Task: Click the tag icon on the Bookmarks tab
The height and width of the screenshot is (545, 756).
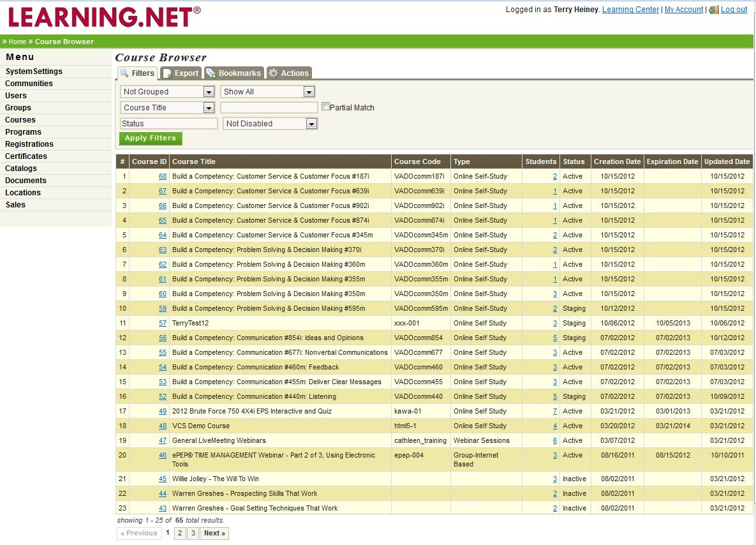Action: pyautogui.click(x=211, y=72)
